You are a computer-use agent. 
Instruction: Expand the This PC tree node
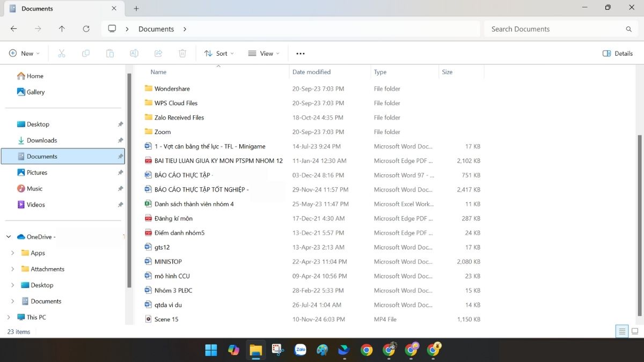click(x=9, y=317)
